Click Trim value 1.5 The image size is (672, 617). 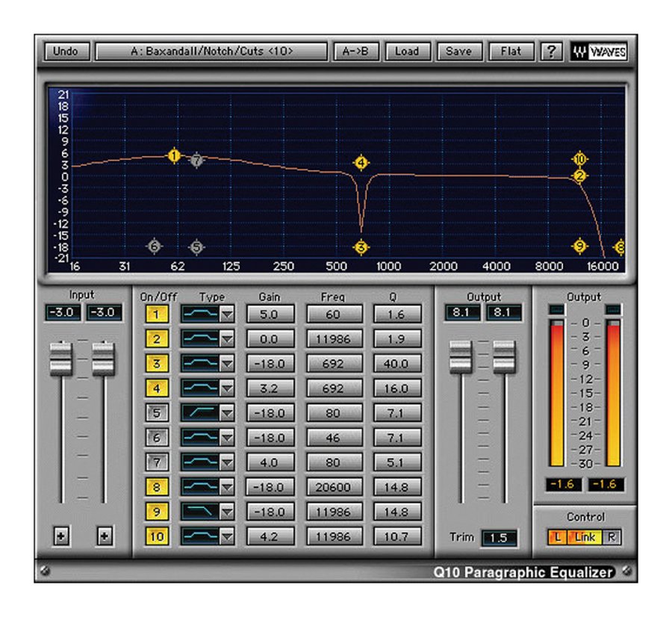pos(499,538)
